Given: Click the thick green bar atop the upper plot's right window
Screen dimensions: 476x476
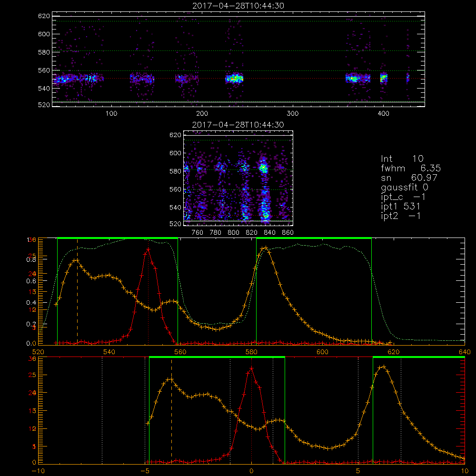Looking at the screenshot, I should 314,238.
